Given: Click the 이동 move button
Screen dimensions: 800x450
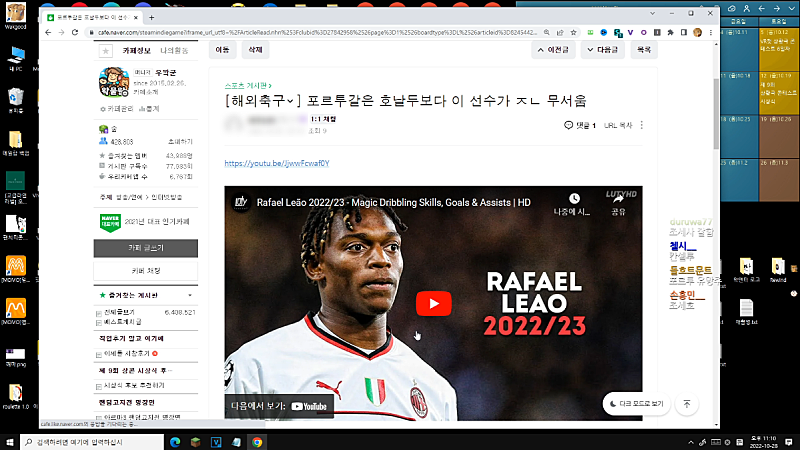Looking at the screenshot, I should (x=222, y=50).
